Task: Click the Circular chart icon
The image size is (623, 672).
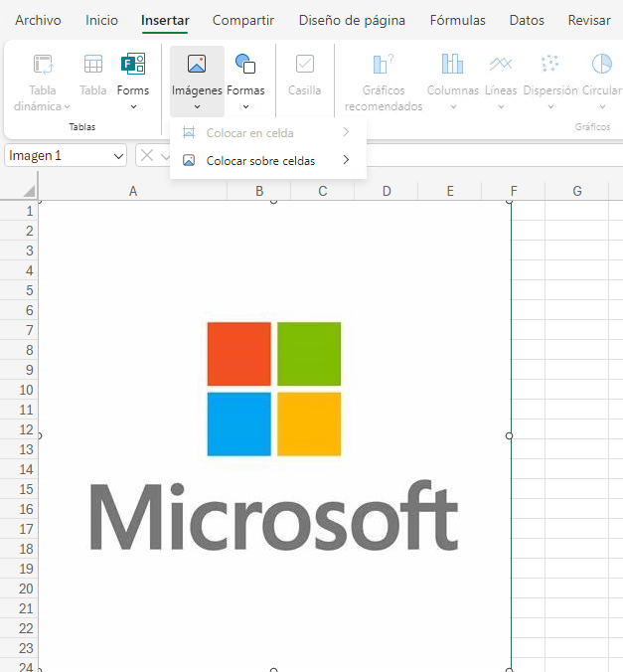Action: pyautogui.click(x=602, y=64)
